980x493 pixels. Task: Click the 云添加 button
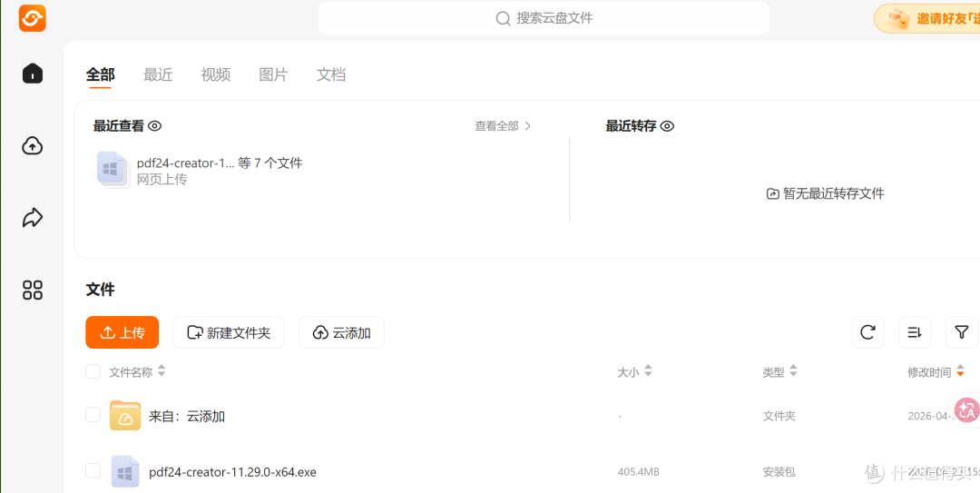click(x=341, y=332)
